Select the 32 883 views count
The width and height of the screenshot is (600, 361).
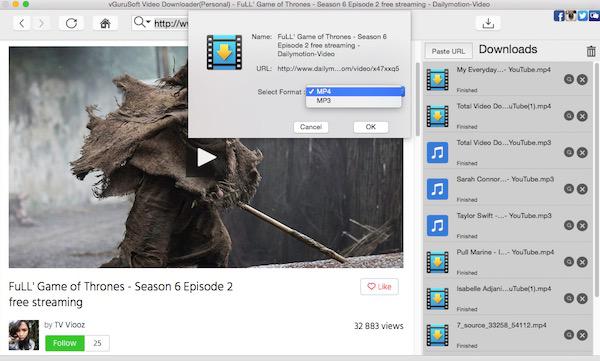[378, 326]
